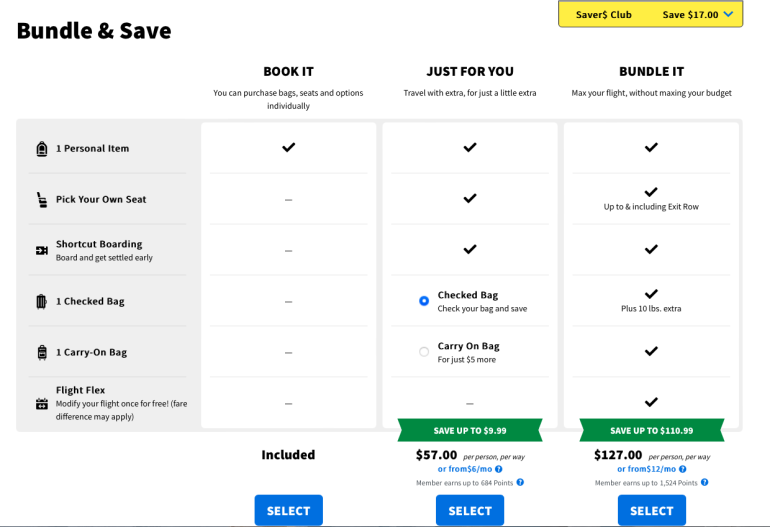Click the Checked Bag suitcase icon
The height and width of the screenshot is (527, 770).
coord(42,301)
